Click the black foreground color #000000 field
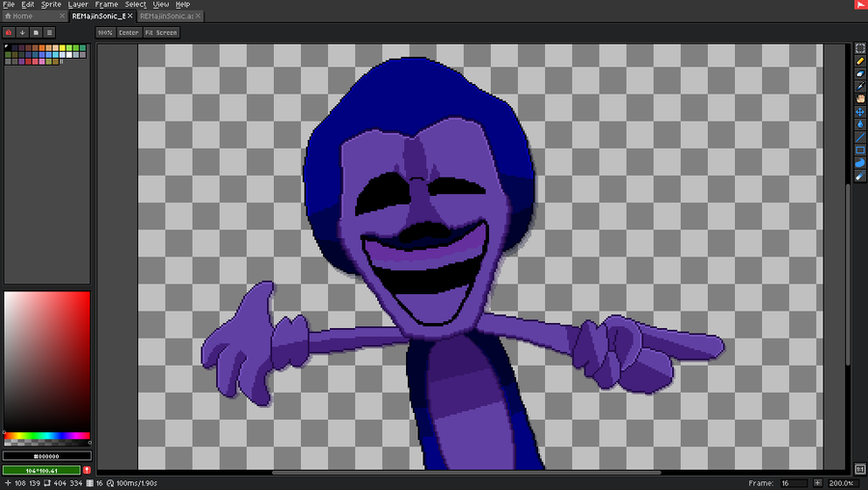The image size is (868, 490). (47, 456)
